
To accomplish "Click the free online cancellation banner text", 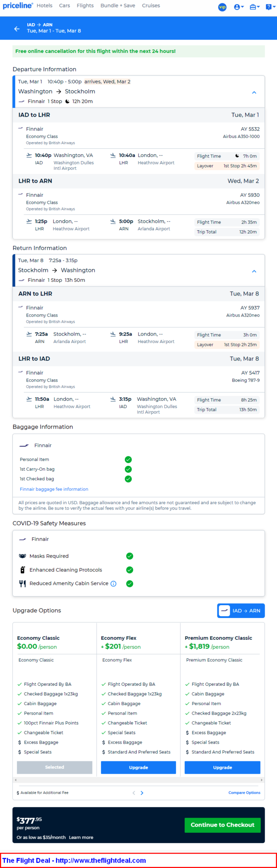I will pos(96,51).
